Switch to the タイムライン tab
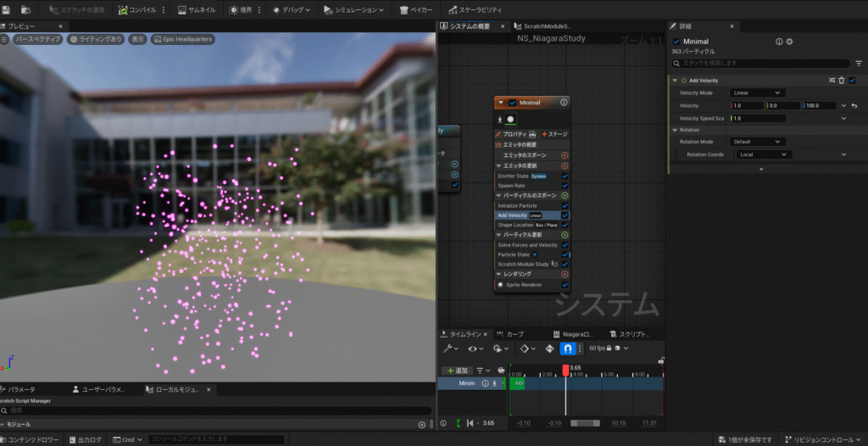The height and width of the screenshot is (446, 868). [464, 334]
